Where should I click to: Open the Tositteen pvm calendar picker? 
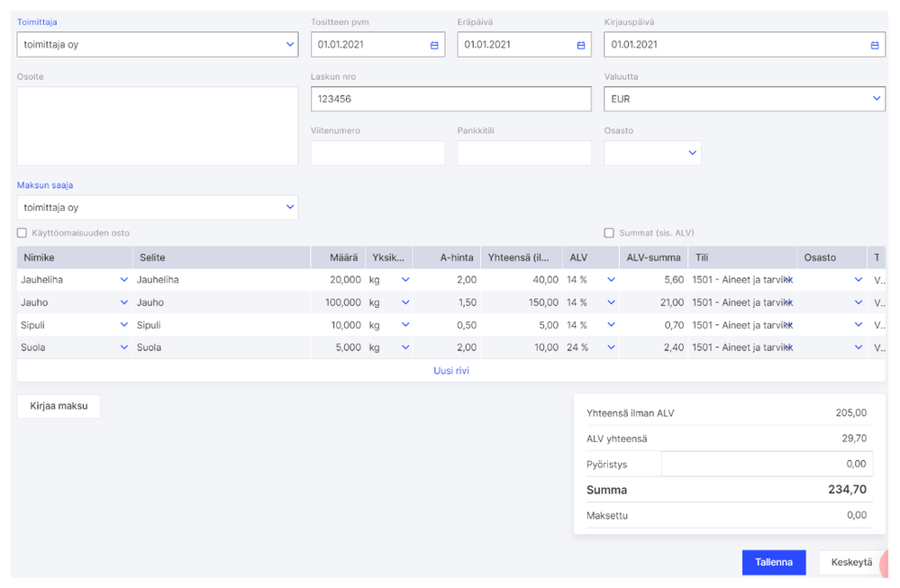point(434,44)
